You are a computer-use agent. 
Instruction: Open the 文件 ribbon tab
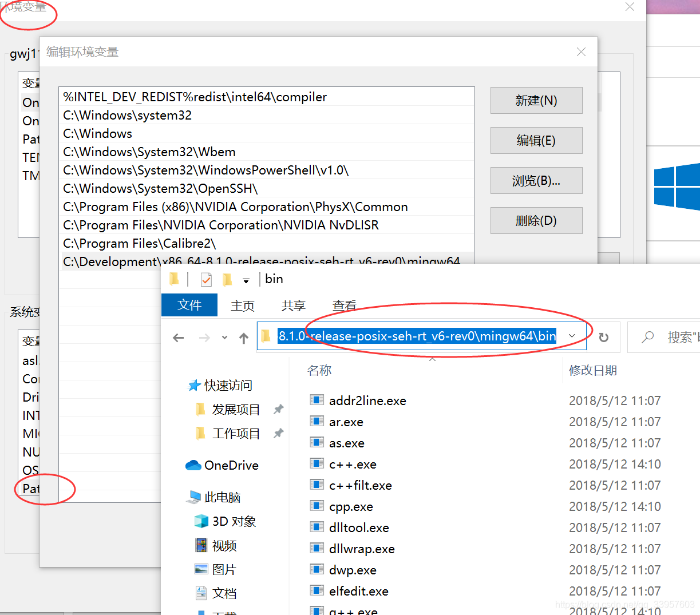189,305
